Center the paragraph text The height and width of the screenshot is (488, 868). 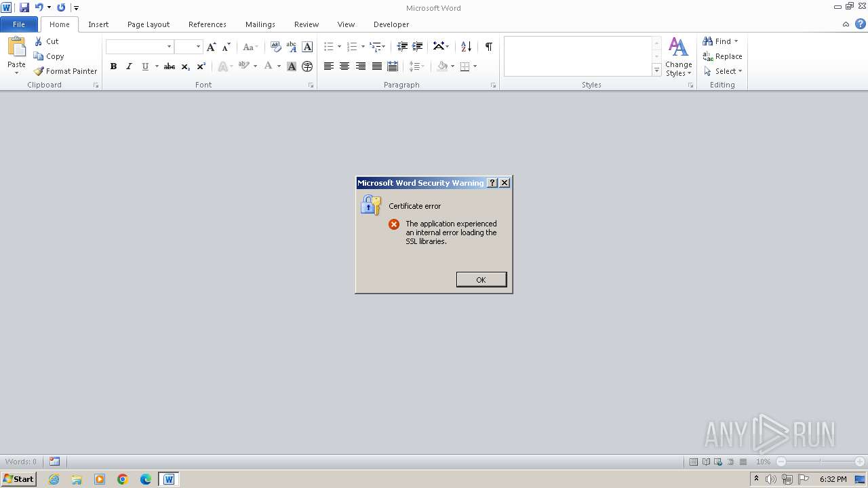(344, 66)
